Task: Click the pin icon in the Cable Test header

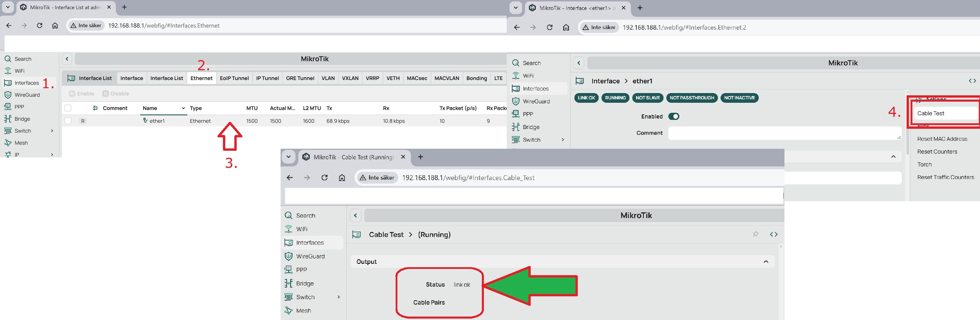Action: (x=756, y=234)
